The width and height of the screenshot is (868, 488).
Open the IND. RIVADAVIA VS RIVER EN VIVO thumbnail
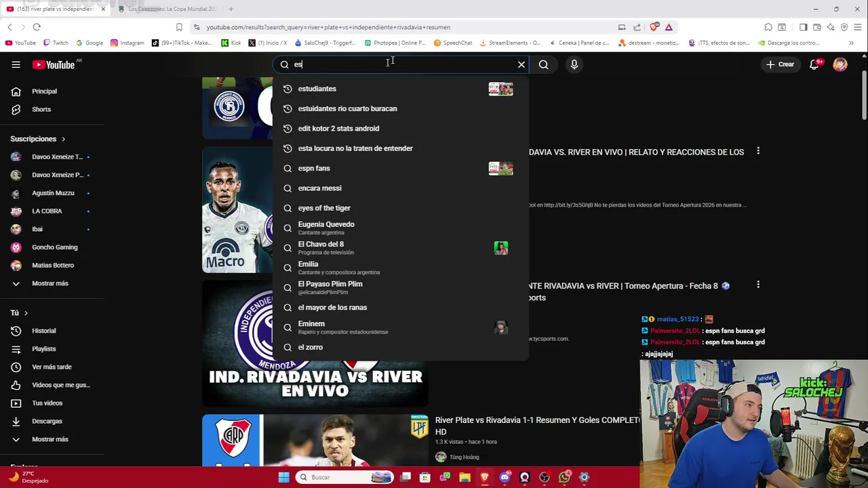pyautogui.click(x=315, y=344)
